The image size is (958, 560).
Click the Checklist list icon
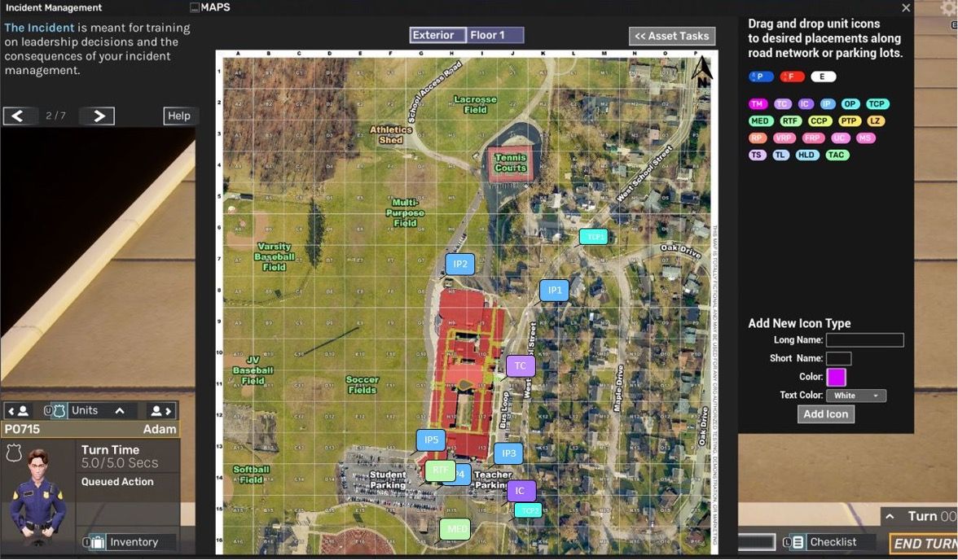[x=798, y=542]
